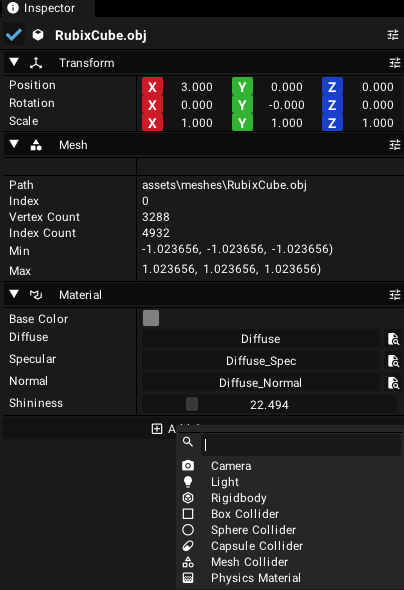Viewport: 404px width, 590px height.
Task: Click the Material swatch icon
Action: tap(36, 295)
